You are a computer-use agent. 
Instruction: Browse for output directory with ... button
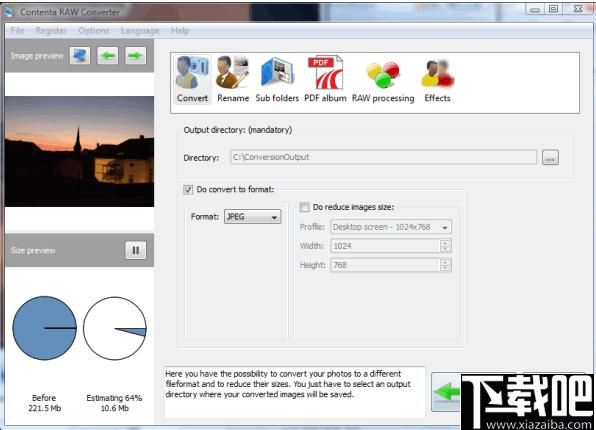pyautogui.click(x=550, y=157)
